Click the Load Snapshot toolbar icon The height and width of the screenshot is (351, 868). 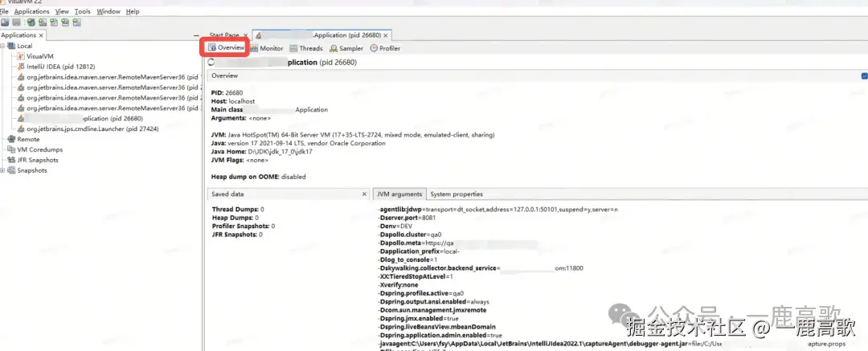(5, 22)
